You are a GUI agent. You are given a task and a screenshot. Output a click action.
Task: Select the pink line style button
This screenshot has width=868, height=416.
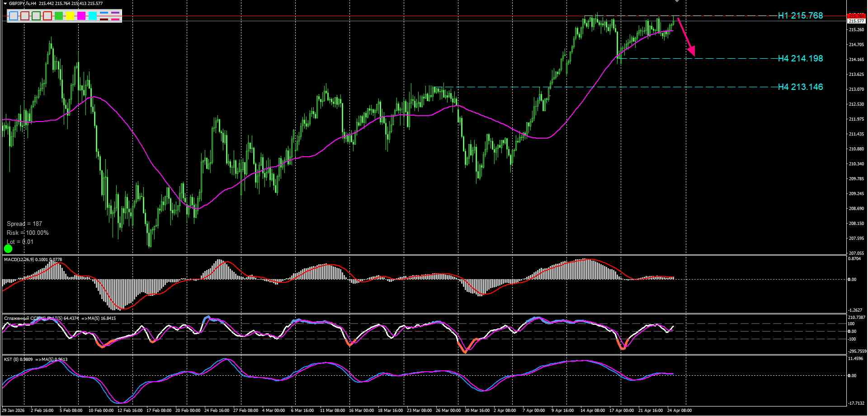pyautogui.click(x=115, y=19)
